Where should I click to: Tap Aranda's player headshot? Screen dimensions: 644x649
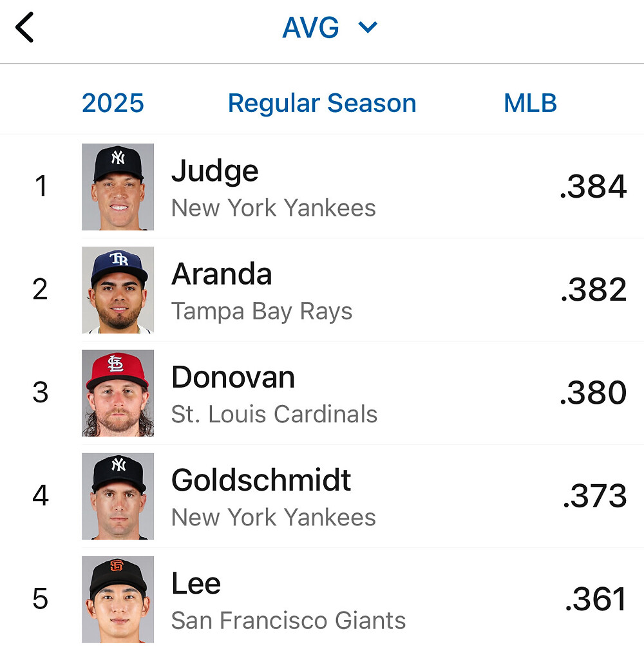118,290
